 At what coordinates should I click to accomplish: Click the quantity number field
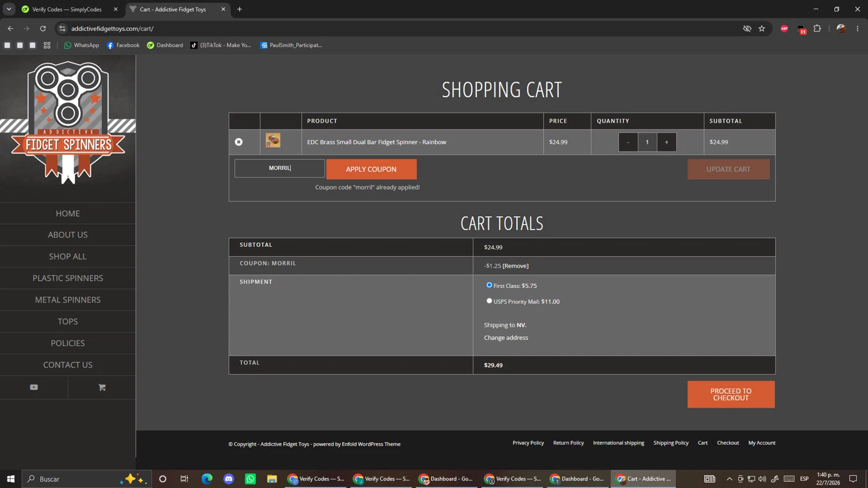point(648,142)
